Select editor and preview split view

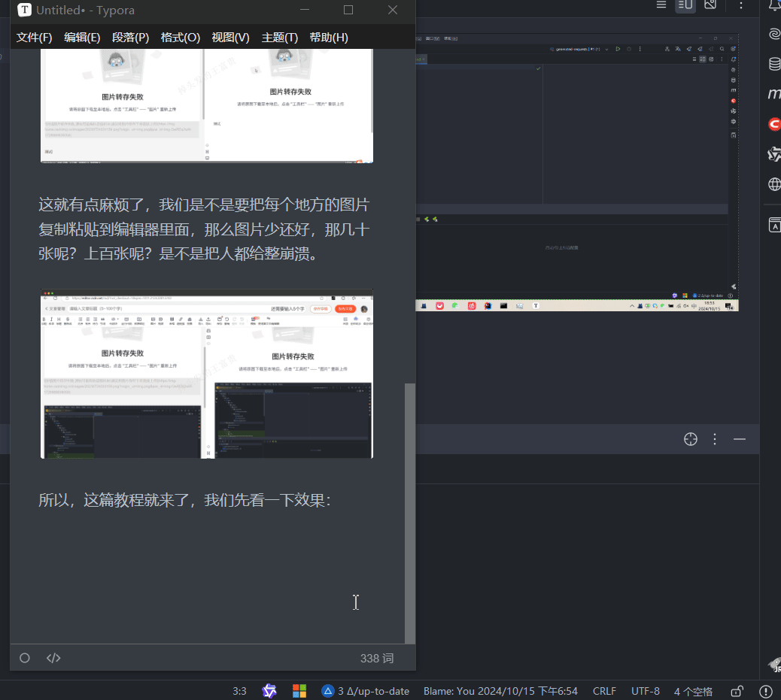(685, 5)
